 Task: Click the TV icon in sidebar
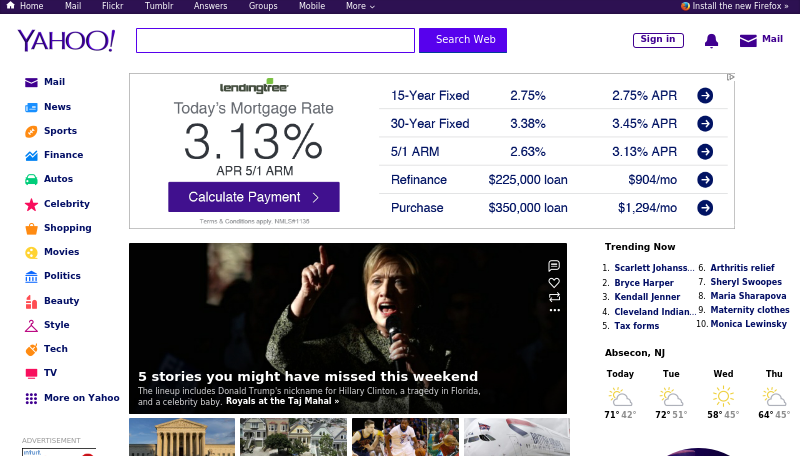31,373
